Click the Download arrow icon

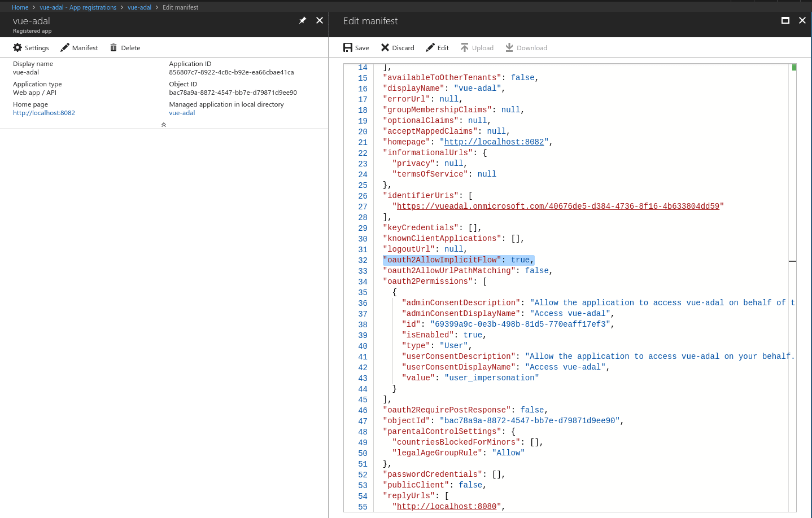click(509, 48)
